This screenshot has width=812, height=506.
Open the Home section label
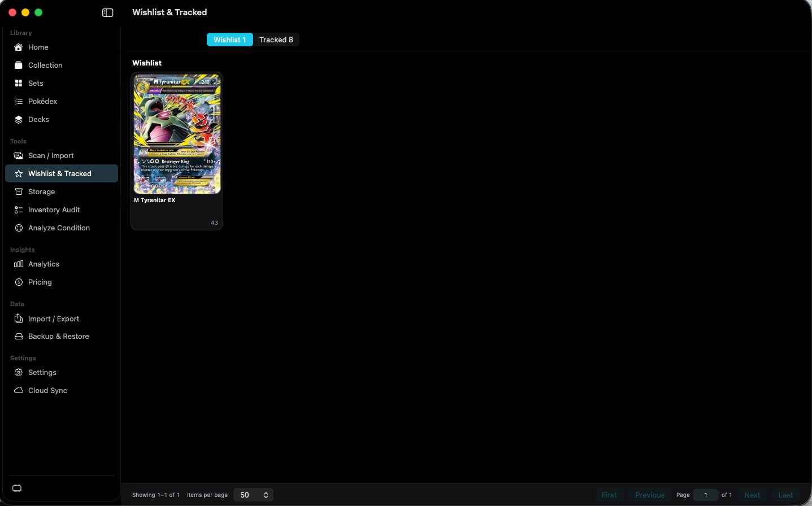tap(38, 47)
